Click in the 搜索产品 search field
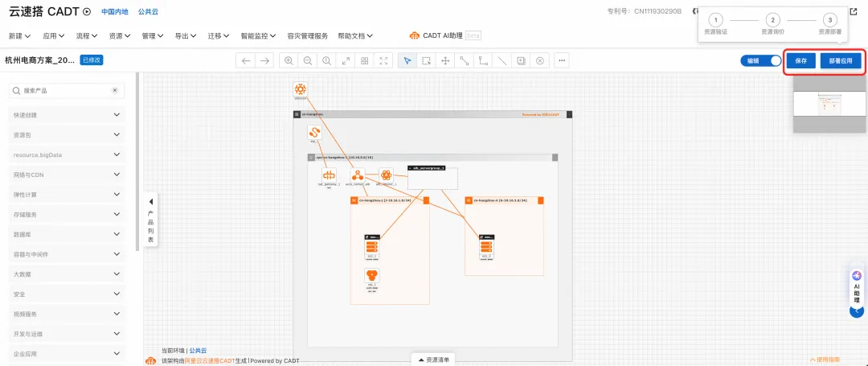 (67, 90)
